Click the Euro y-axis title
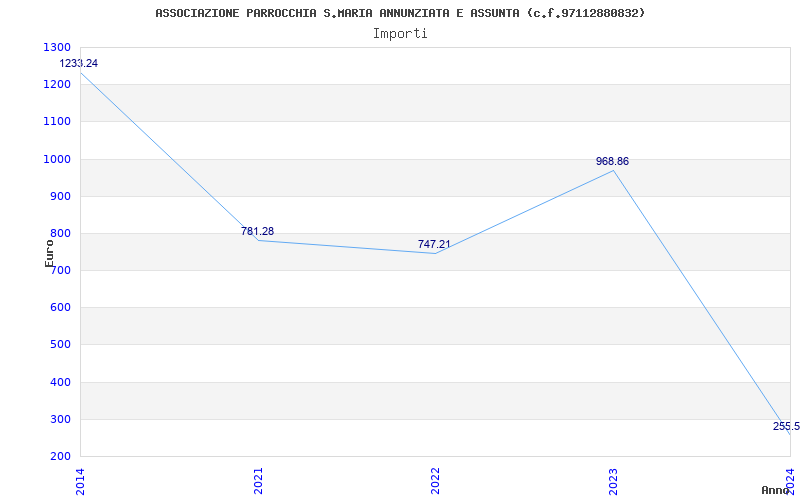Image resolution: width=800 pixels, height=500 pixels. (x=49, y=254)
